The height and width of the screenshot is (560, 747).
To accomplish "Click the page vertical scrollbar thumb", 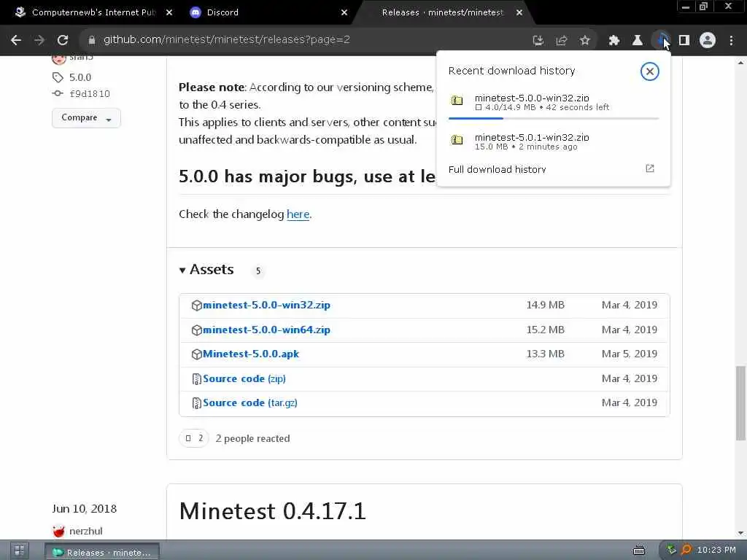I will pos(741,402).
